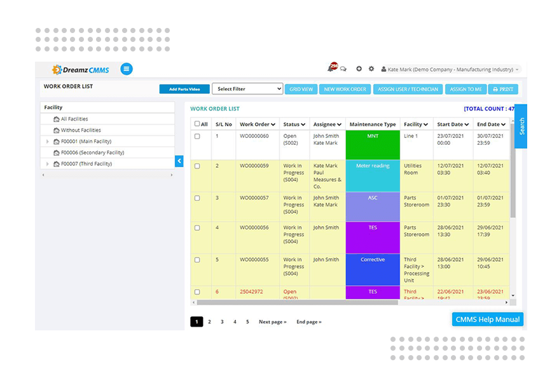559x392 pixels.
Task: Collapse the facility sidebar using blue chevron
Action: pos(179,161)
